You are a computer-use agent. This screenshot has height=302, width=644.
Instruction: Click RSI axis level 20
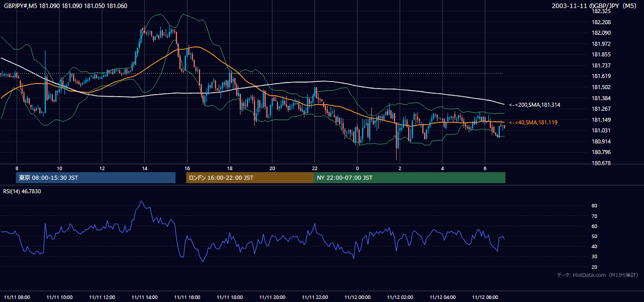[x=595, y=267]
